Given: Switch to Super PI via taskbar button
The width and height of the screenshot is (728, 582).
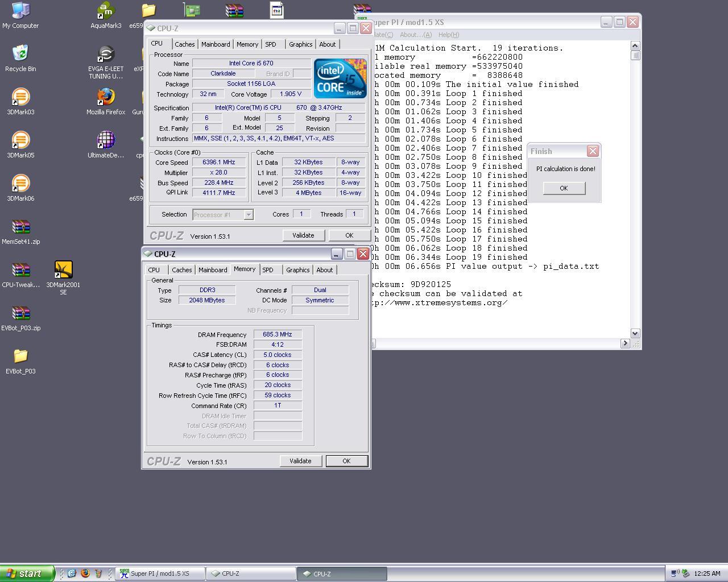Looking at the screenshot, I should tap(160, 573).
